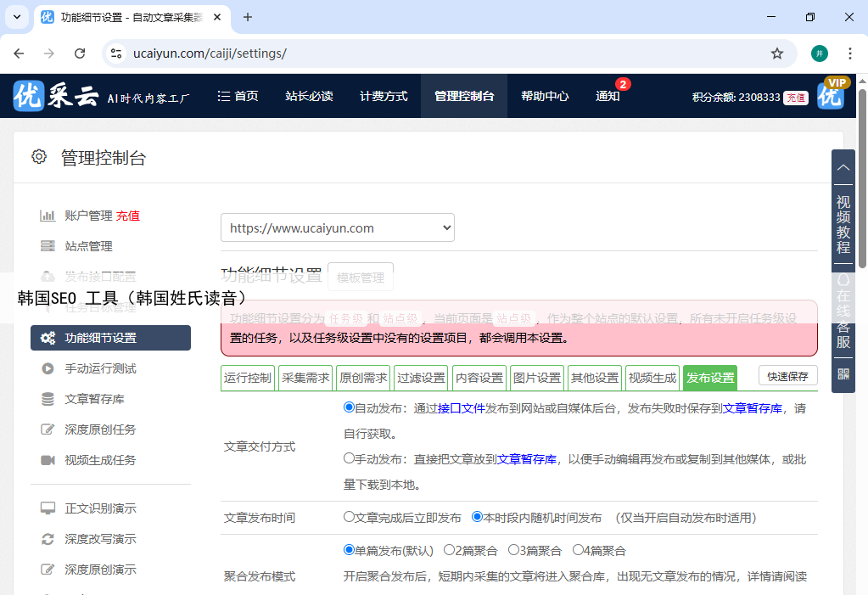The width and height of the screenshot is (868, 595).
Task: Select 文章完成后立即发布 radio option
Action: coord(349,517)
